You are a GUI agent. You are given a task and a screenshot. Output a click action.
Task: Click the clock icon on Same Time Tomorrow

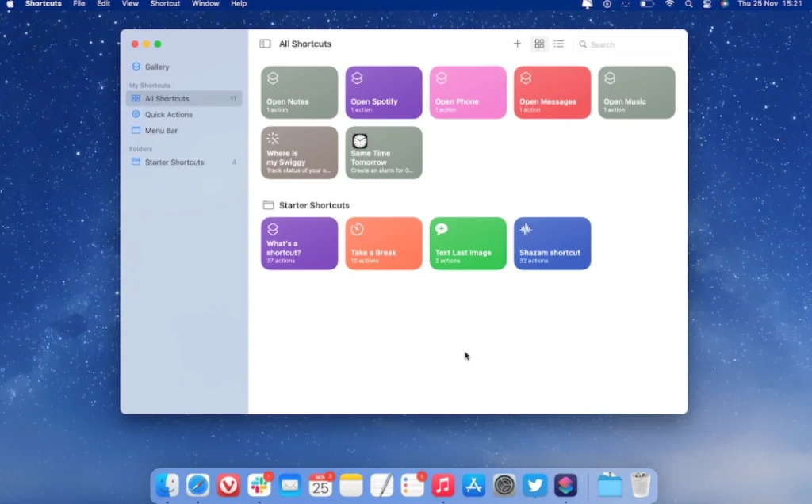coord(359,141)
